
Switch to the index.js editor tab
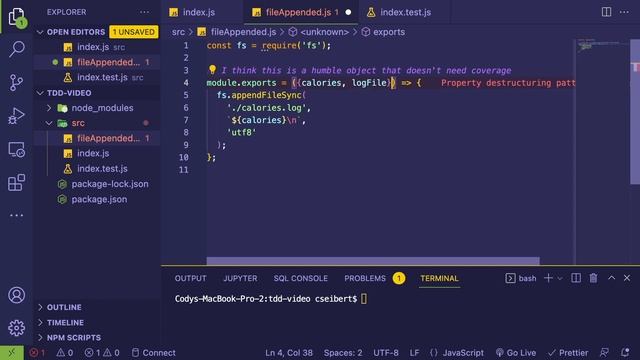point(202,12)
